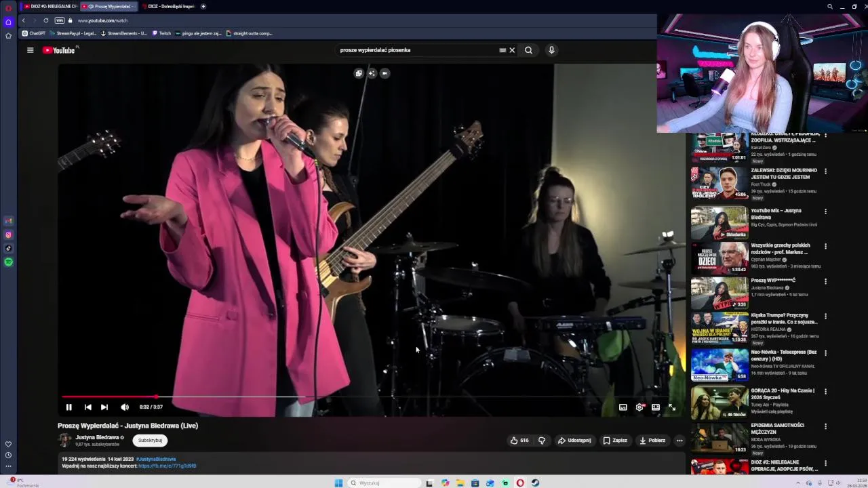
Task: Open the player settings gear
Action: coord(639,407)
